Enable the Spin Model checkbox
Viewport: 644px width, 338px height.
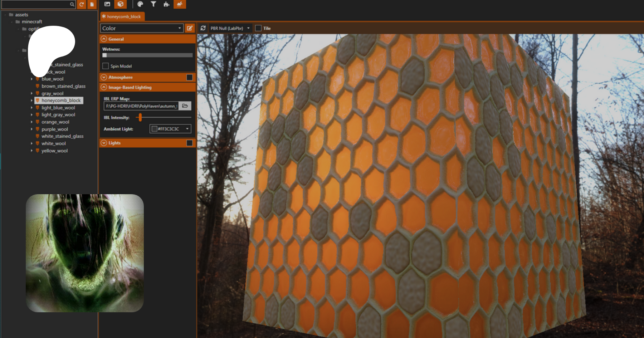[106, 66]
